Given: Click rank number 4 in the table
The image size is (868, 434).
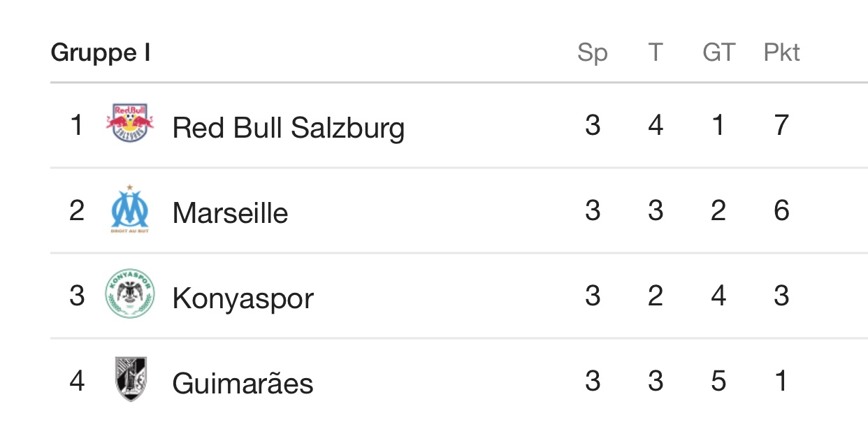Looking at the screenshot, I should [x=77, y=381].
